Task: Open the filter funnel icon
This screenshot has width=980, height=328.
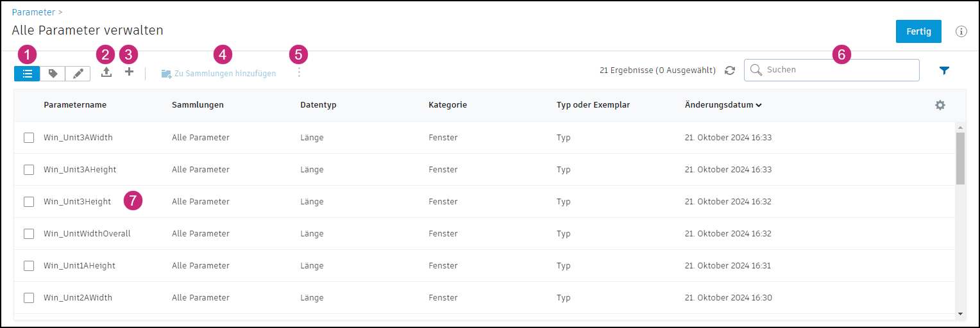Action: [944, 70]
